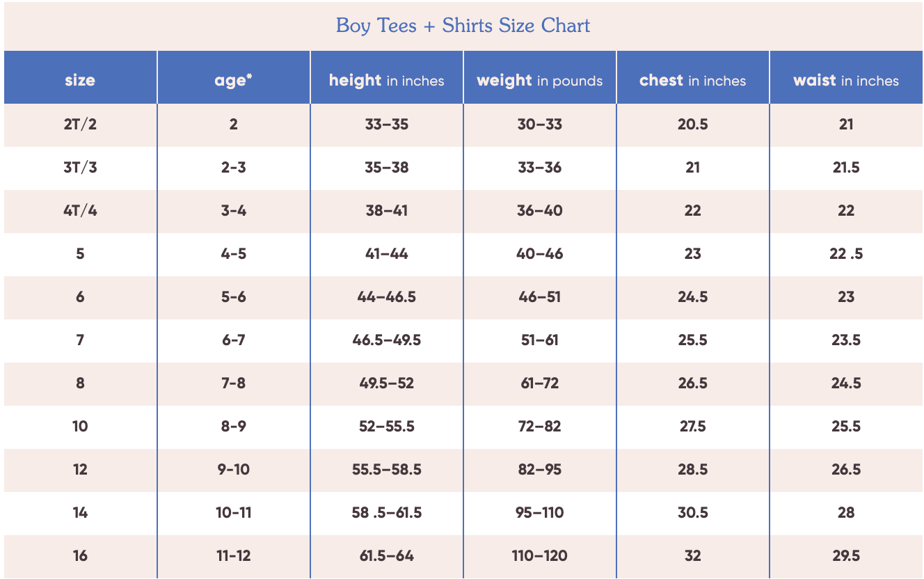Click weight range 95–110
This screenshot has height=579, width=924.
(x=539, y=513)
